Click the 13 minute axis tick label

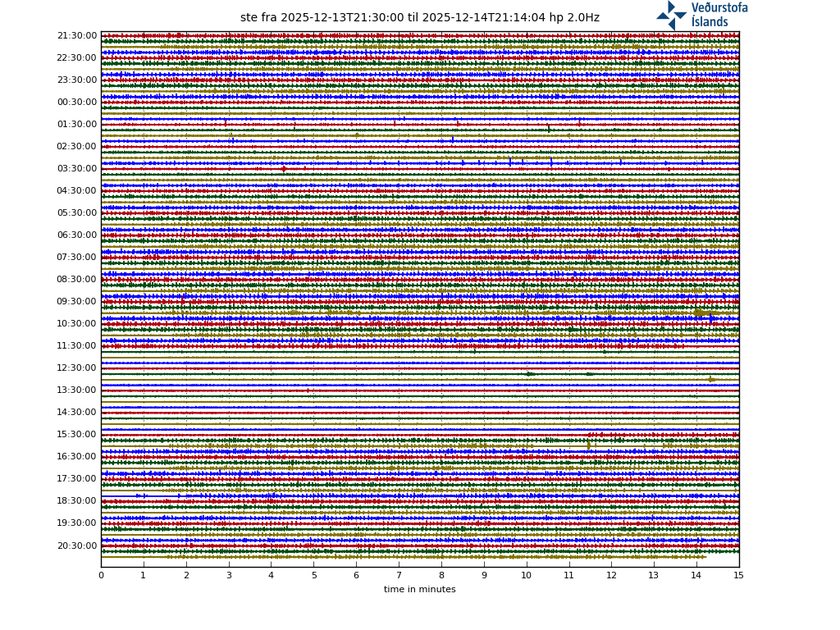[x=654, y=576]
